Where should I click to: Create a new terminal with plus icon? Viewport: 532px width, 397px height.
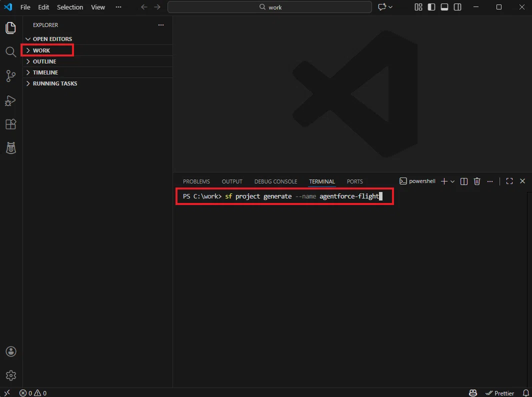[444, 181]
